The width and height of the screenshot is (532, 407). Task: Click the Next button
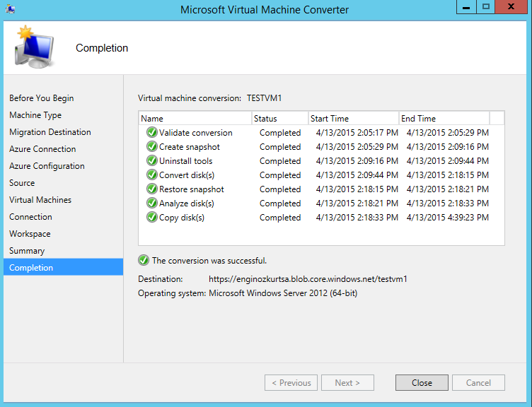tap(347, 382)
